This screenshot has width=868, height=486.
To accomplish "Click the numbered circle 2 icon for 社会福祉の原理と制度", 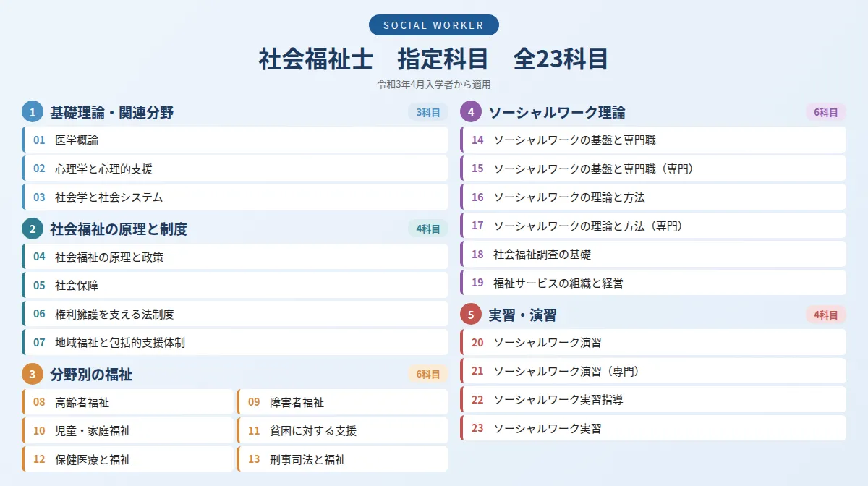I will [x=33, y=229].
